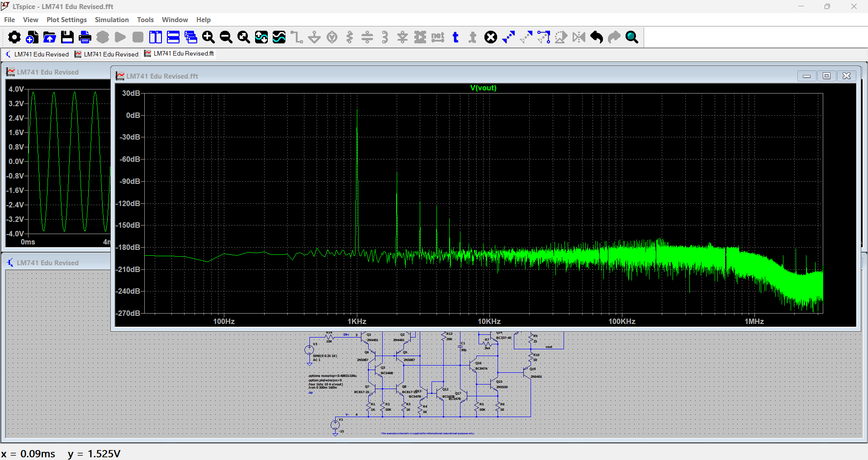The height and width of the screenshot is (460, 868).
Task: Click the 10KHz frequency axis label
Action: pyautogui.click(x=489, y=321)
